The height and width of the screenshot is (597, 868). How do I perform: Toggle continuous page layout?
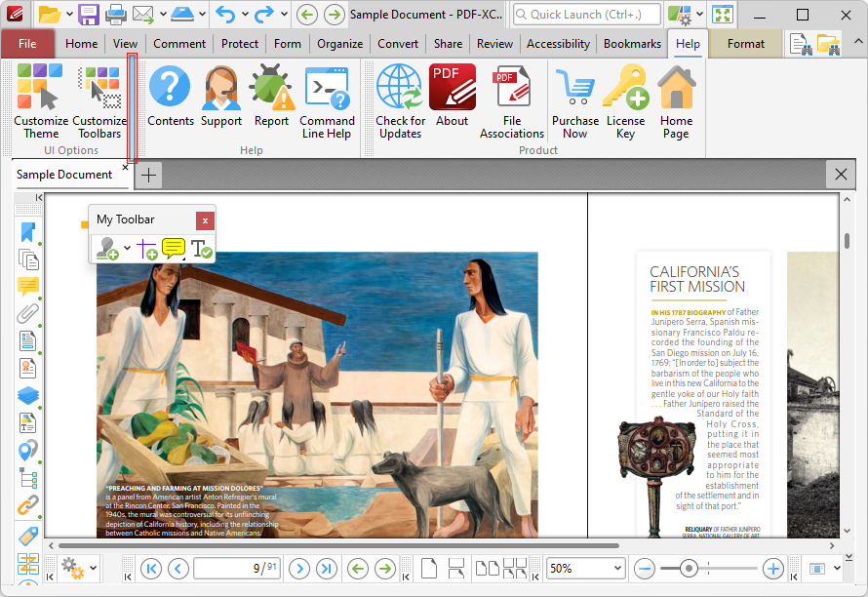click(x=456, y=568)
